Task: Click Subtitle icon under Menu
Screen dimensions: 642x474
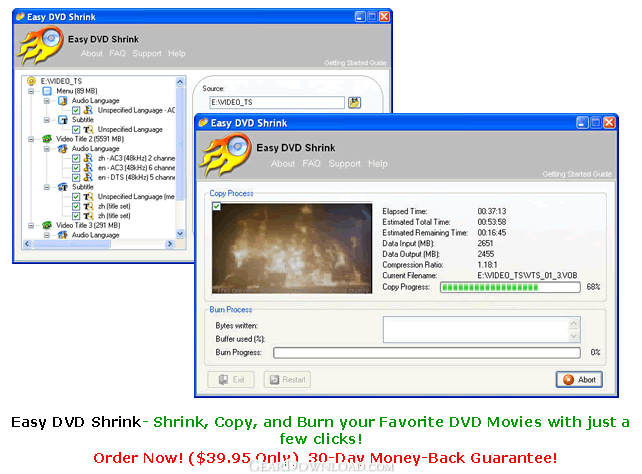Action: [x=63, y=120]
